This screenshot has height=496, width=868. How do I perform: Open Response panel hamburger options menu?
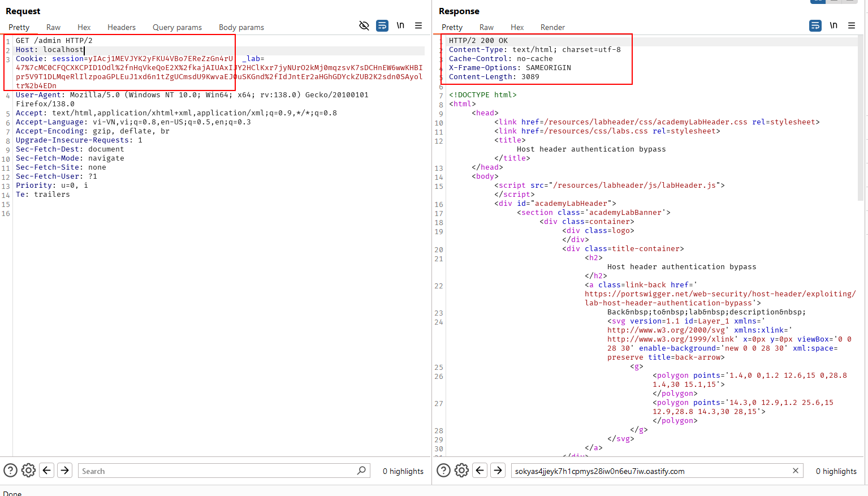coord(852,25)
